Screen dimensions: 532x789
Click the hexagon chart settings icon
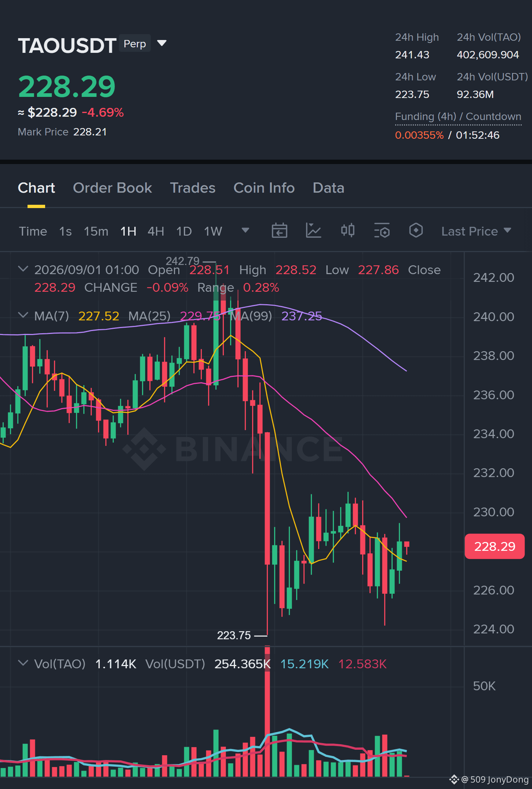tap(416, 231)
